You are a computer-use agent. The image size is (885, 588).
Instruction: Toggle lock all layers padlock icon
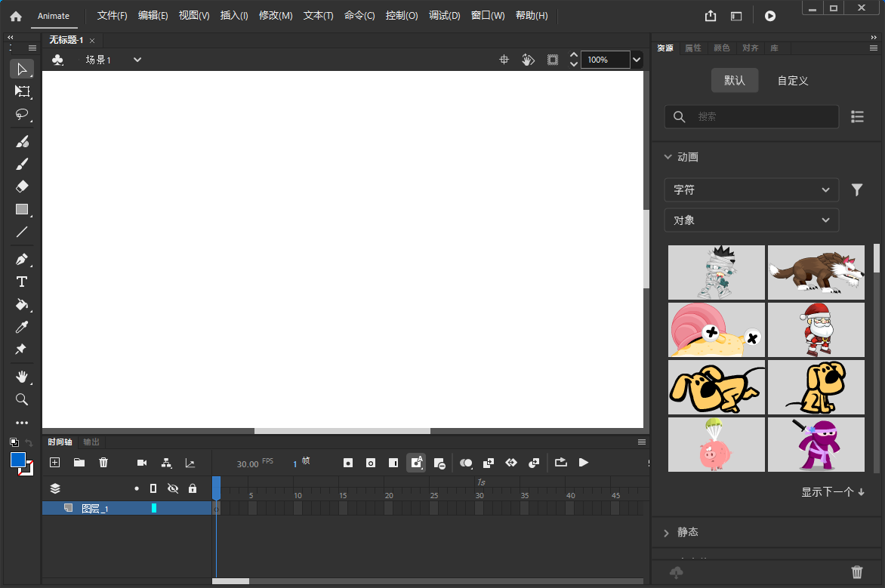[193, 488]
